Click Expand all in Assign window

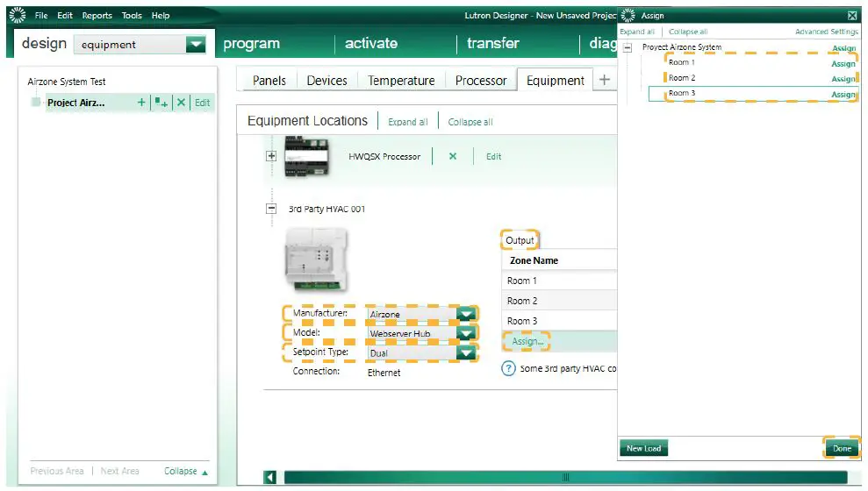coord(637,32)
